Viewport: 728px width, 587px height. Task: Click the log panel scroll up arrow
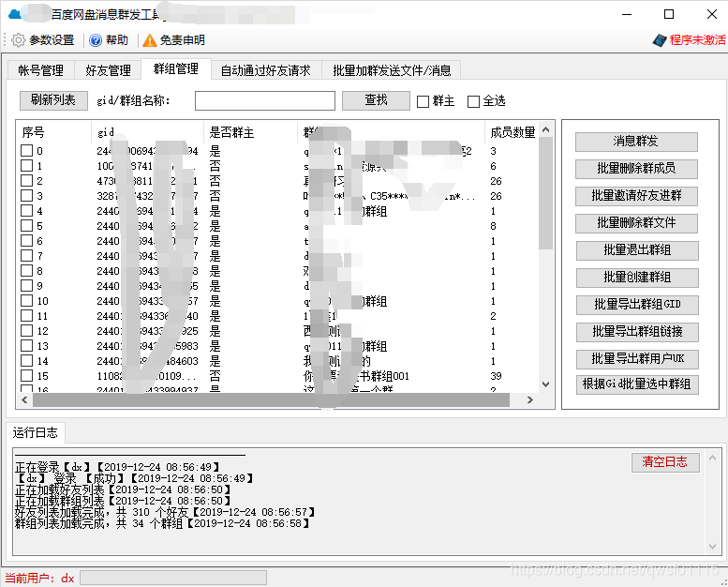(x=712, y=459)
